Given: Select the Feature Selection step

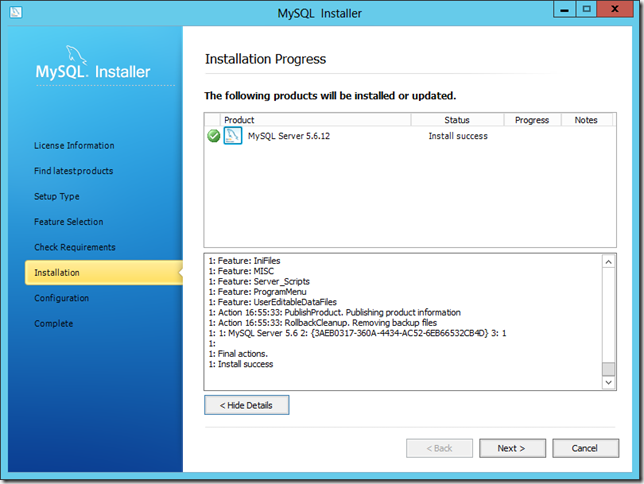Looking at the screenshot, I should [69, 222].
